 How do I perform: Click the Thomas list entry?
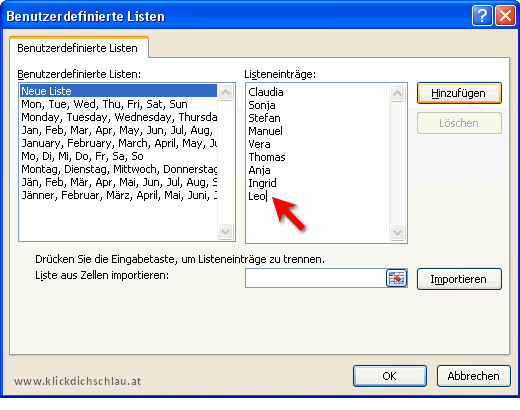pyautogui.click(x=267, y=157)
